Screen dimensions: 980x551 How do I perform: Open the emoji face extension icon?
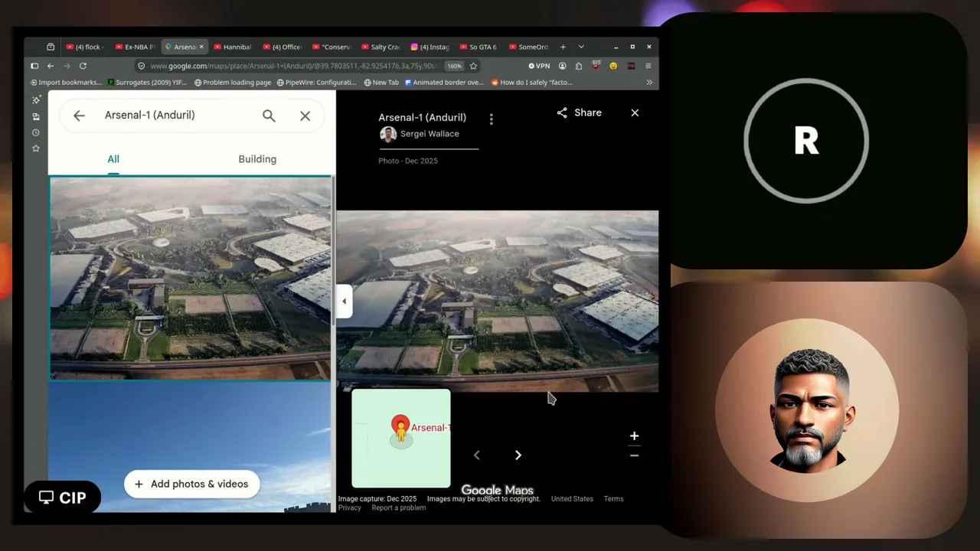click(613, 66)
